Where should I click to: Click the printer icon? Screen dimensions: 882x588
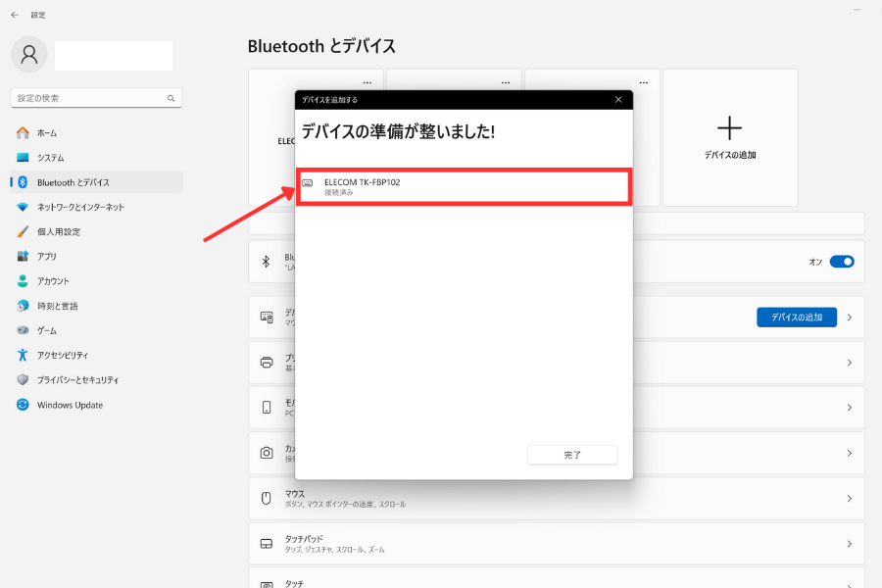tap(267, 363)
